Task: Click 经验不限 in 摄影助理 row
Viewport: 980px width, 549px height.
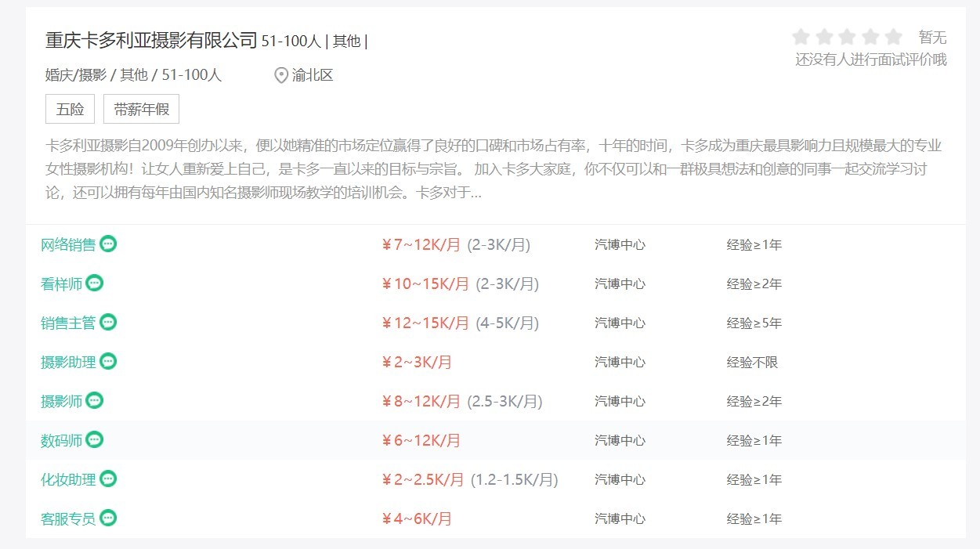Action: click(x=753, y=363)
